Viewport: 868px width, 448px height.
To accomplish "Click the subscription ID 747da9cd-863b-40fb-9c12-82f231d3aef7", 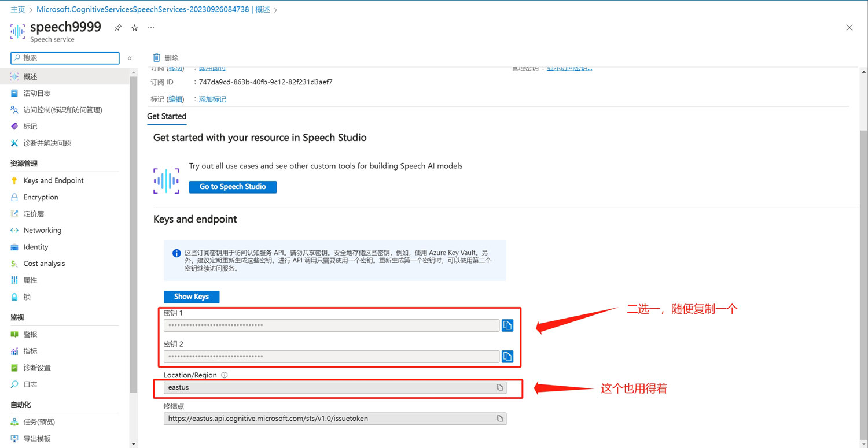I will [266, 82].
